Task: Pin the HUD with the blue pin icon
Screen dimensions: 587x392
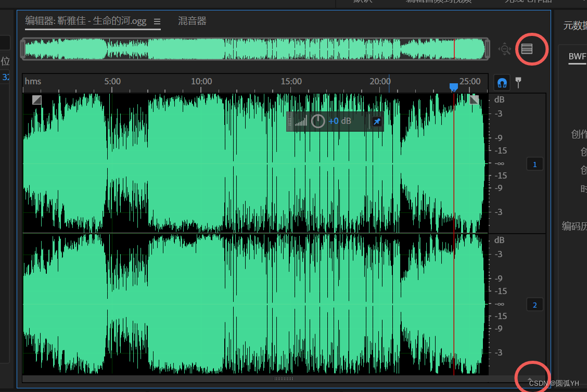Action: click(x=376, y=121)
